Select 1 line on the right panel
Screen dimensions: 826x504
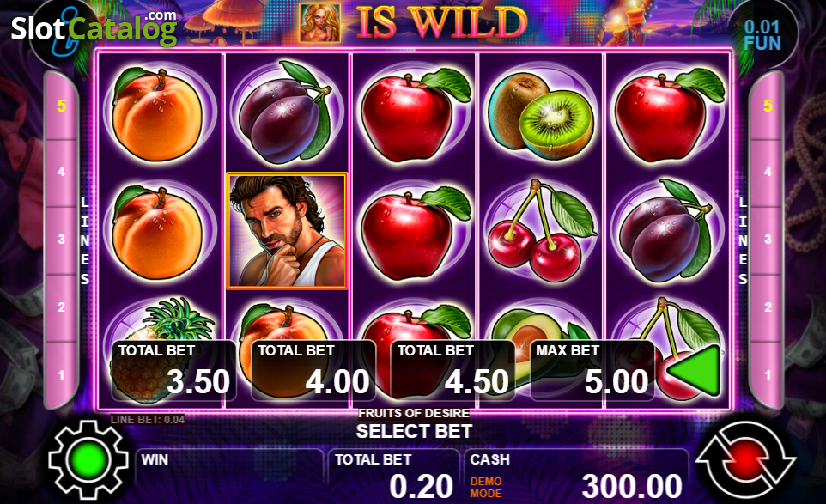(x=768, y=375)
